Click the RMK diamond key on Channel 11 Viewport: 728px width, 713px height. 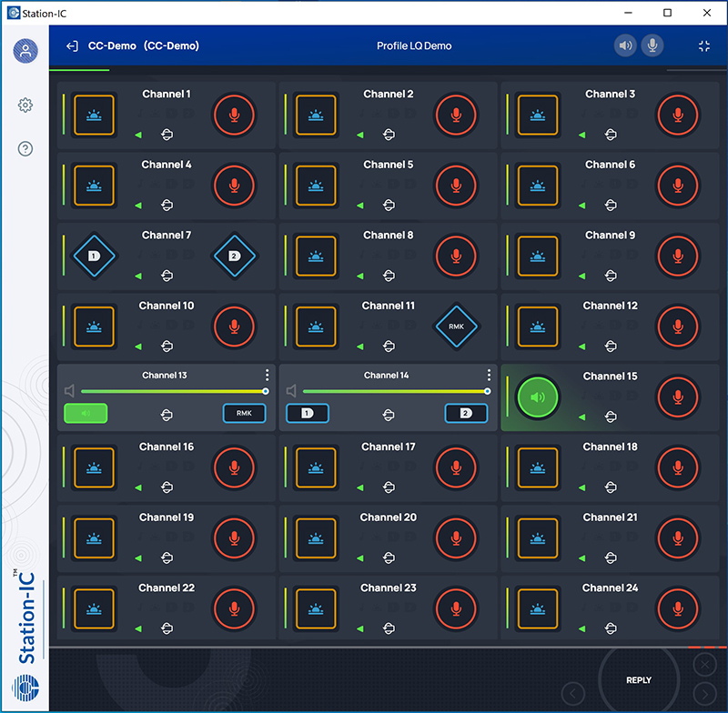click(457, 326)
